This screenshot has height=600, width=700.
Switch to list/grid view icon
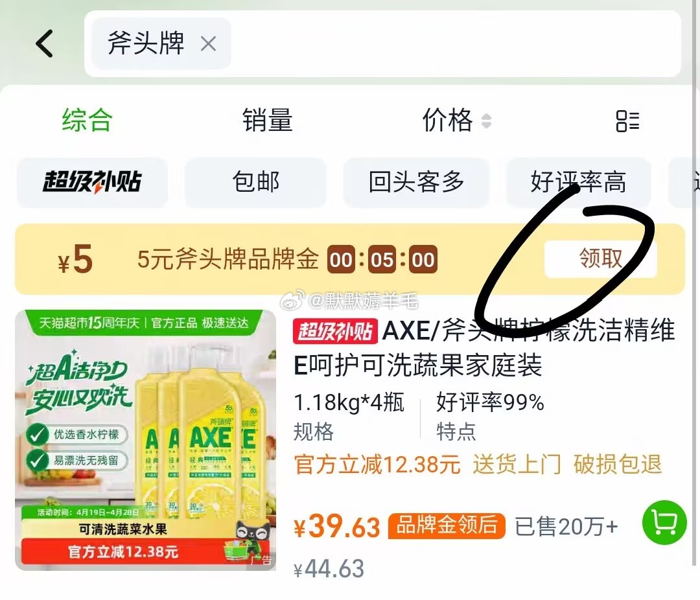(x=627, y=121)
